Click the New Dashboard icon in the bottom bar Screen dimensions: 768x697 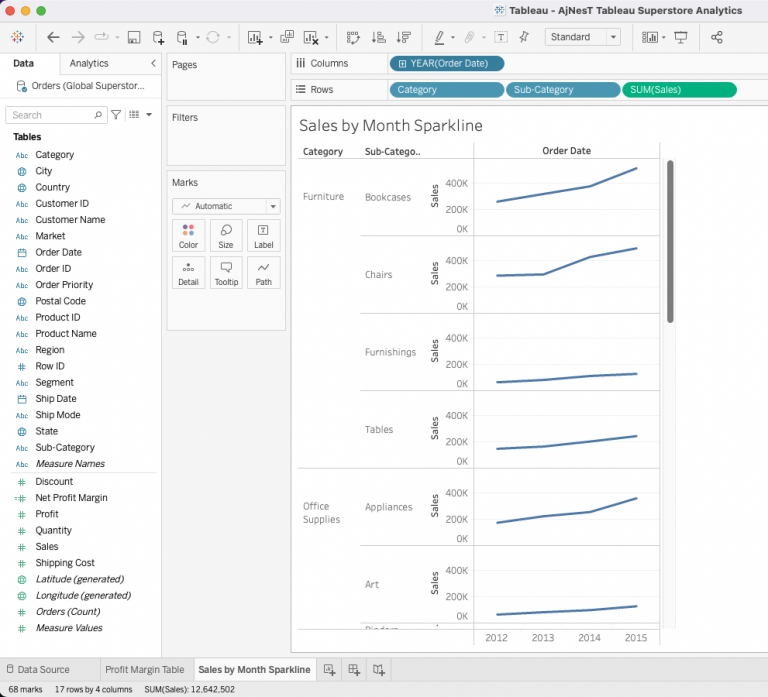[353, 669]
